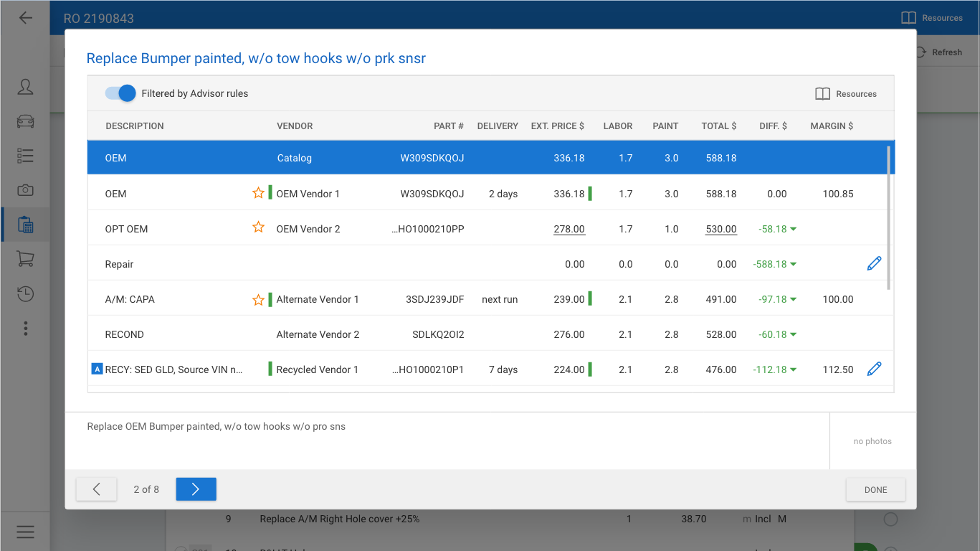
Task: Expand the -588.18 difference dropdown on Repair row
Action: tap(794, 264)
